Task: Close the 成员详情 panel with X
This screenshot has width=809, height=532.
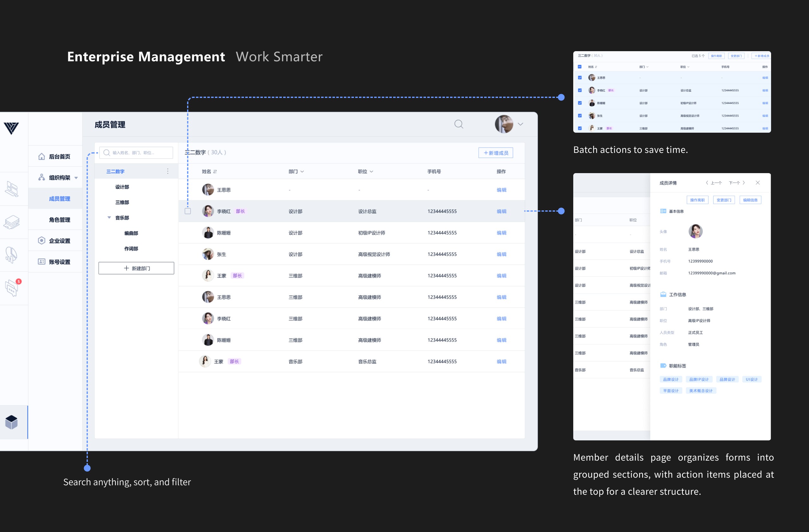Action: [758, 183]
